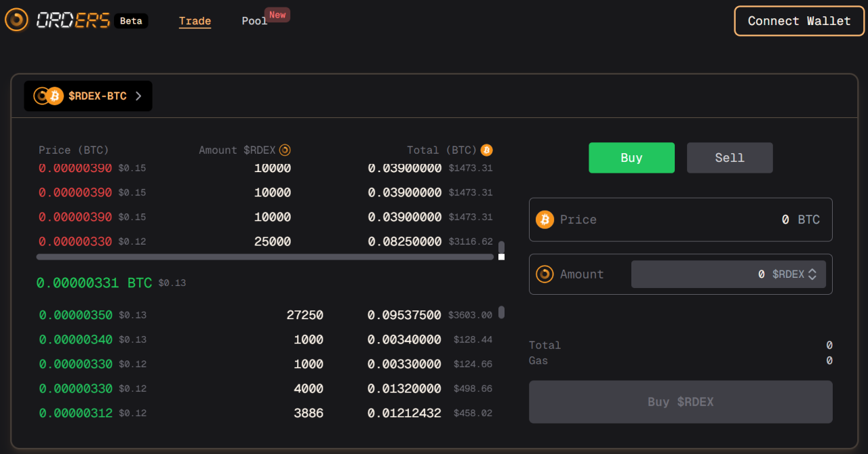The width and height of the screenshot is (868, 454).
Task: Click the RDEX token icon on the pair badge
Action: pyautogui.click(x=42, y=96)
